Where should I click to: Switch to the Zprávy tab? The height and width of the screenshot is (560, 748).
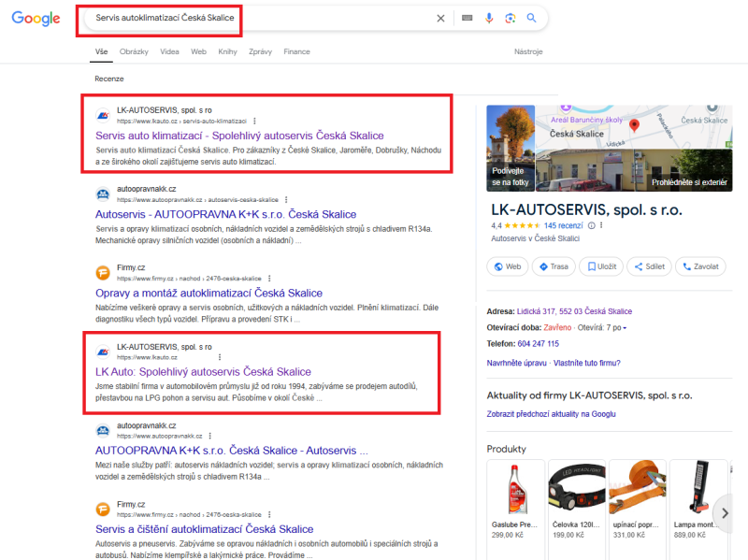click(261, 51)
